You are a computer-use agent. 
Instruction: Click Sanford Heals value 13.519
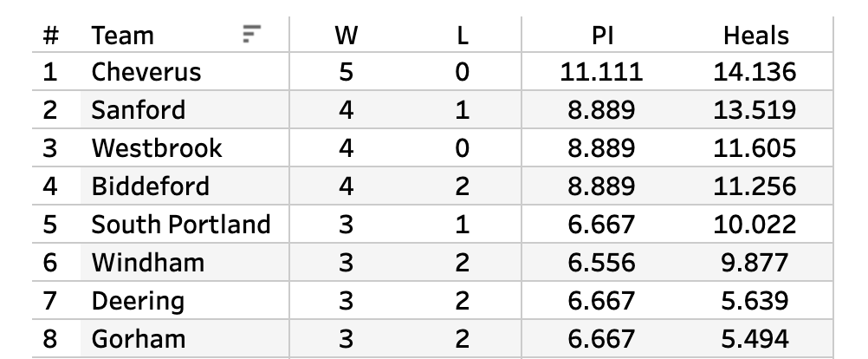[754, 110]
